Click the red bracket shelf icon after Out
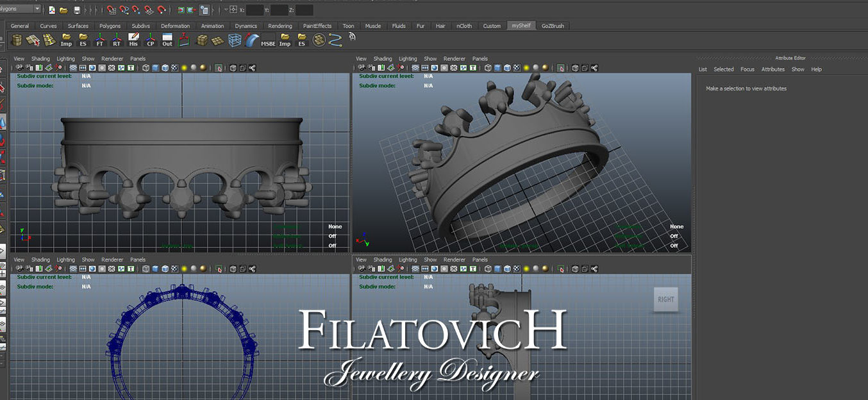The width and height of the screenshot is (868, 400). click(x=184, y=40)
